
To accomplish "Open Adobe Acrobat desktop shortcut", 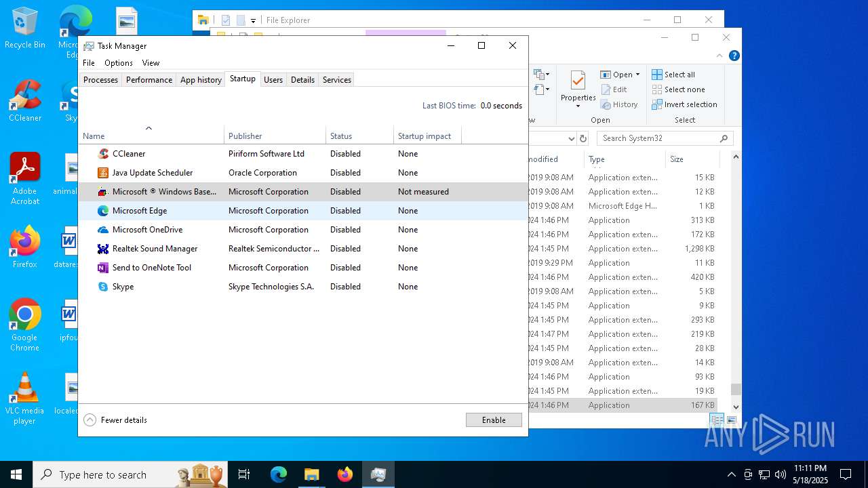I will 25,179.
